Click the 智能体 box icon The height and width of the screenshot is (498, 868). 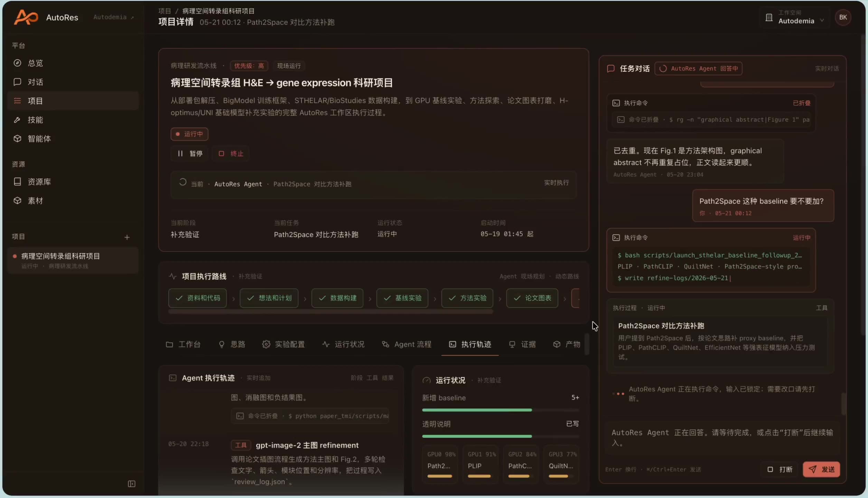click(x=17, y=139)
